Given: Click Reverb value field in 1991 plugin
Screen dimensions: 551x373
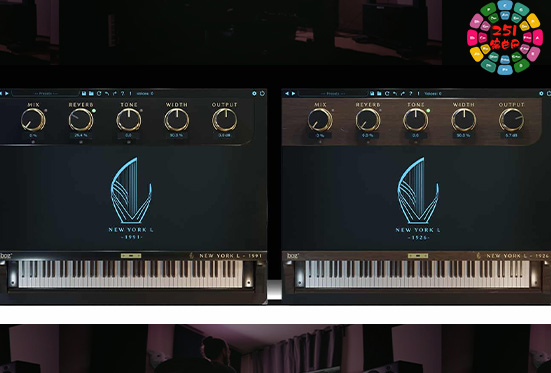Looking at the screenshot, I should (81, 135).
